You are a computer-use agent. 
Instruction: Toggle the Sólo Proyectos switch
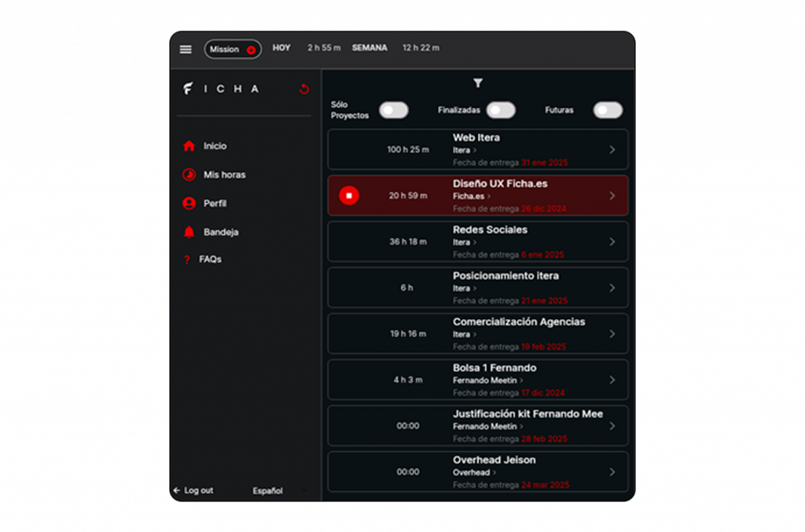click(x=393, y=111)
